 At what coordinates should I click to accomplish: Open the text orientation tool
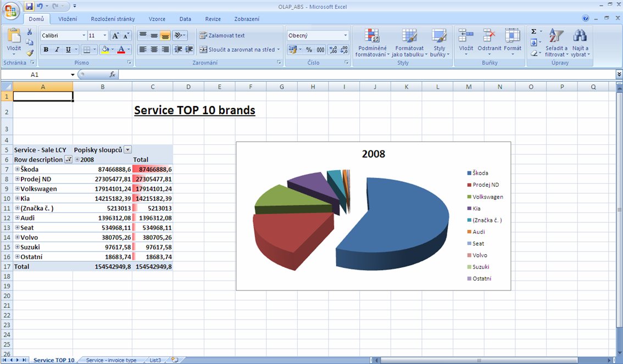pos(179,36)
